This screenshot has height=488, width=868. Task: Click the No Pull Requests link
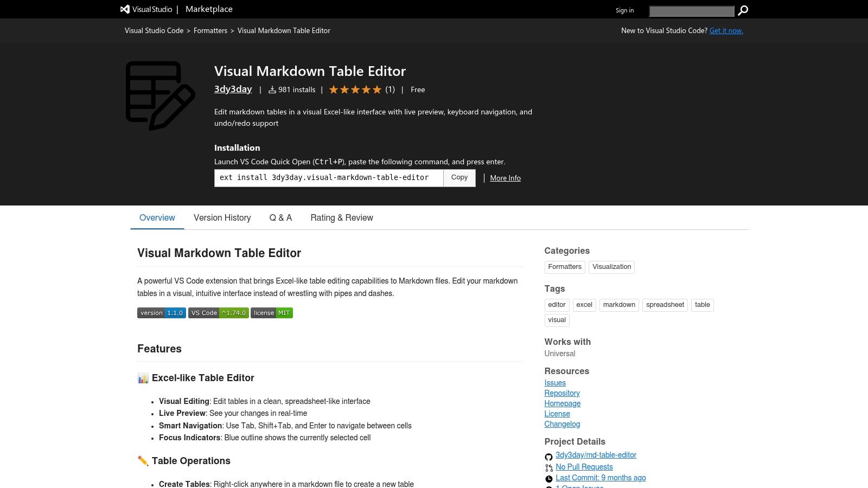coord(584,467)
